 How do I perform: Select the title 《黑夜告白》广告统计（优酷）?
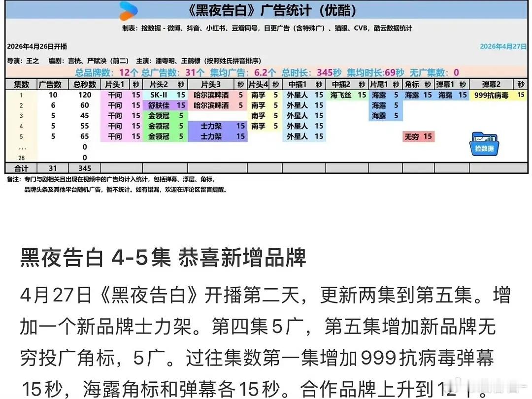point(272,10)
